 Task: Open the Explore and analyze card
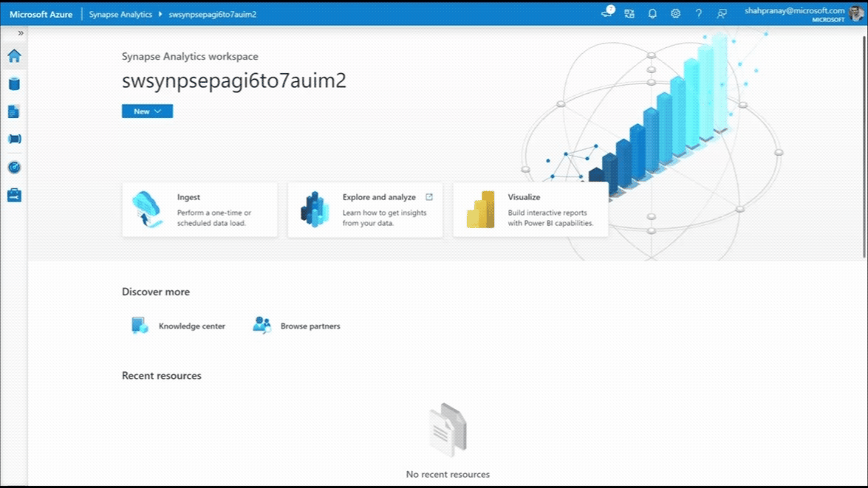pyautogui.click(x=366, y=210)
